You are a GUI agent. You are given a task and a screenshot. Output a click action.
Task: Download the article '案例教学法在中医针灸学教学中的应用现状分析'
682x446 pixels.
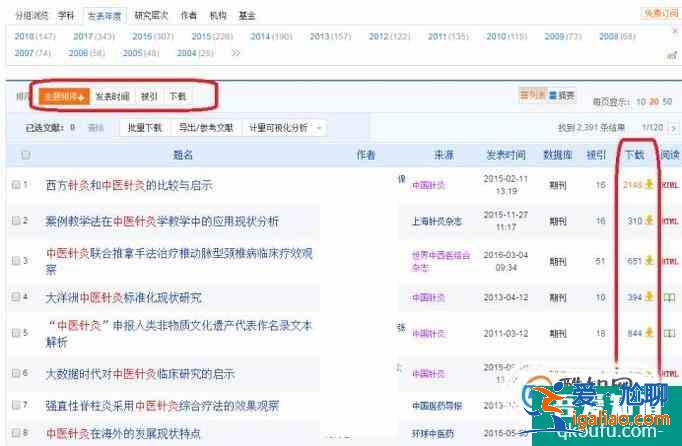coord(649,221)
